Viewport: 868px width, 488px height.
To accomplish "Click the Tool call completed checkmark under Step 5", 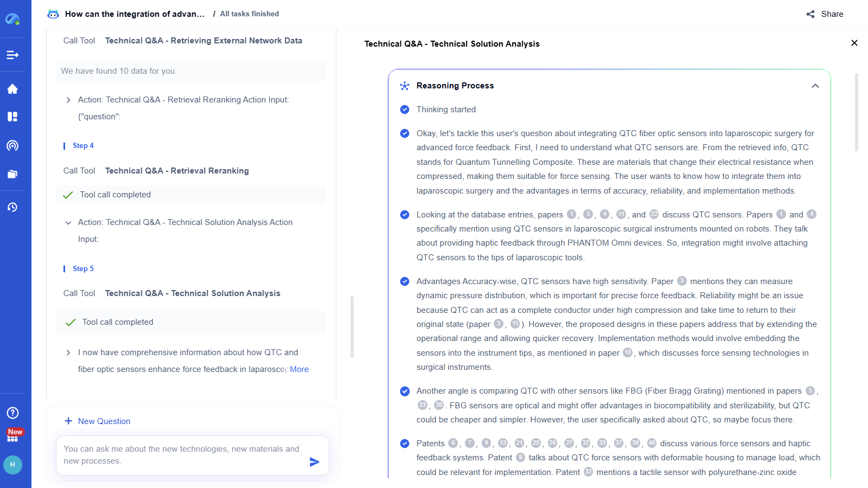I will (x=70, y=322).
